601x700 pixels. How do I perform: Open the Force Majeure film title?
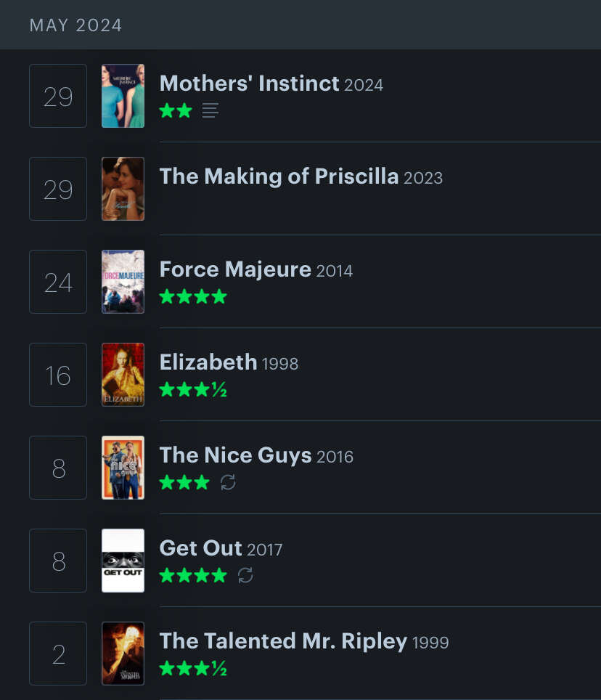tap(235, 269)
